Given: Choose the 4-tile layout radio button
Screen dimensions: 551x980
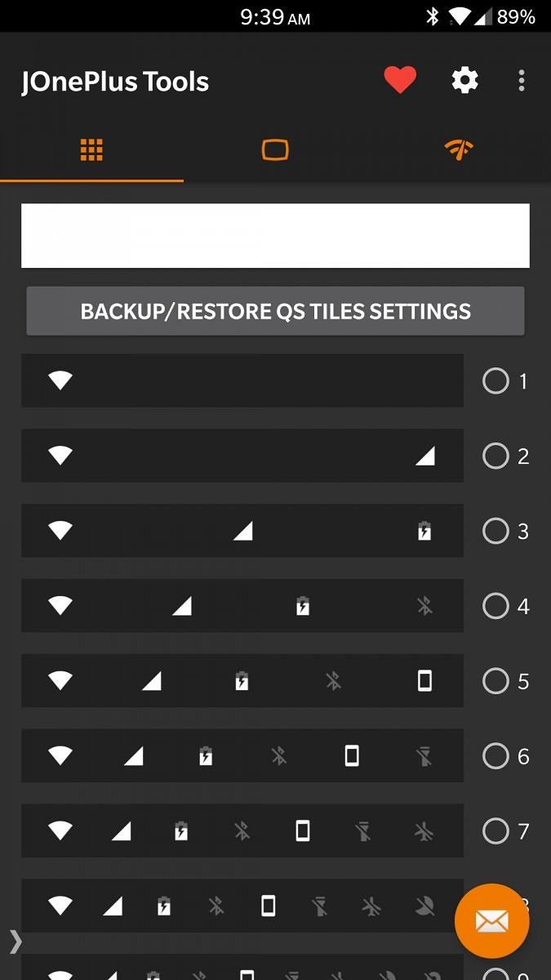Looking at the screenshot, I should coord(495,607).
